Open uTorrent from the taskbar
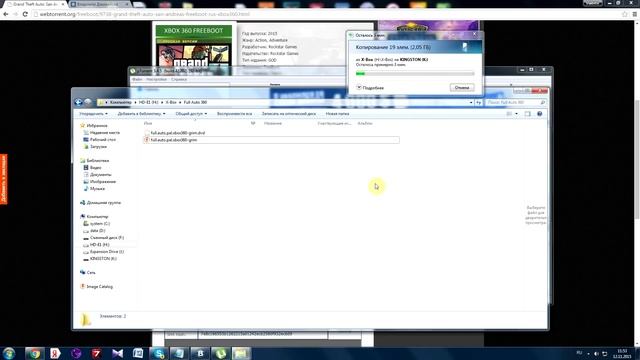 pyautogui.click(x=220, y=353)
